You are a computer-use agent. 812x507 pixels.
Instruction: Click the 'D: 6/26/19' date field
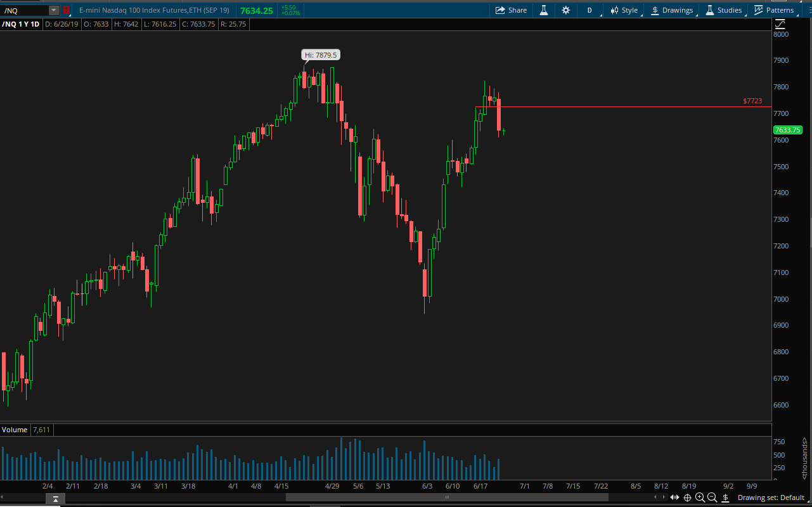pyautogui.click(x=62, y=24)
